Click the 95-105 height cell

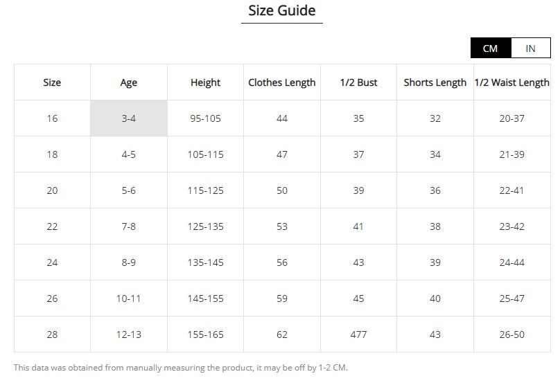pyautogui.click(x=205, y=118)
